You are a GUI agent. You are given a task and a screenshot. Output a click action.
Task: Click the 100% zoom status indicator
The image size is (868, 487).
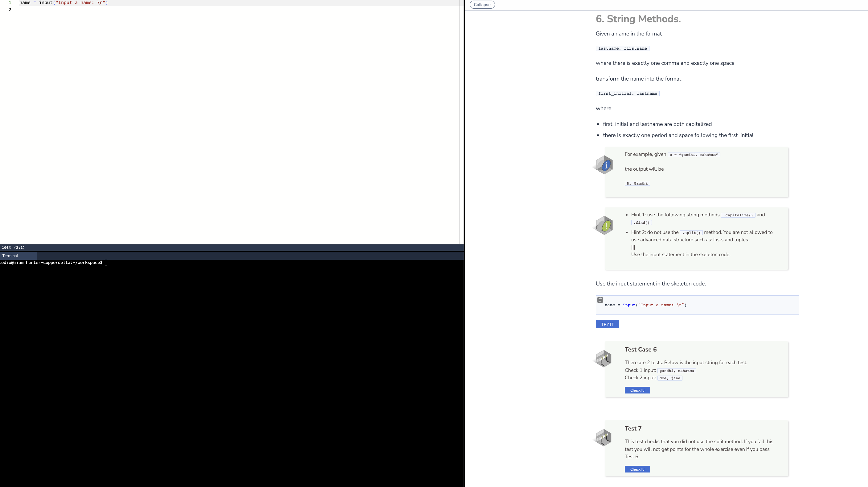[x=6, y=248]
